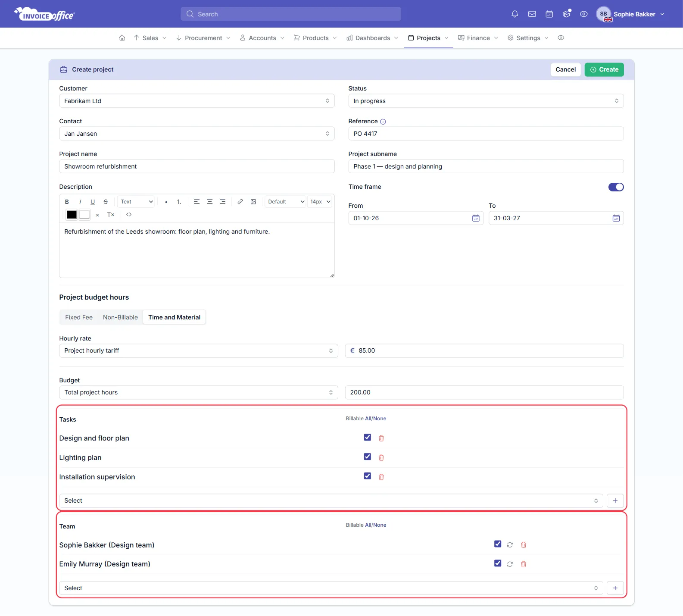Go to the home dashboard icon
The image size is (683, 616).
click(122, 38)
